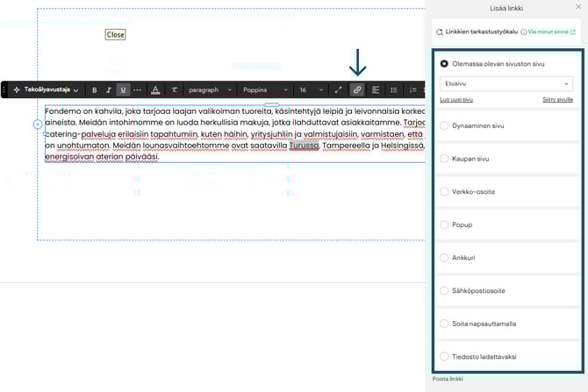
Task: Open the Etusivu page dropdown
Action: tap(506, 83)
